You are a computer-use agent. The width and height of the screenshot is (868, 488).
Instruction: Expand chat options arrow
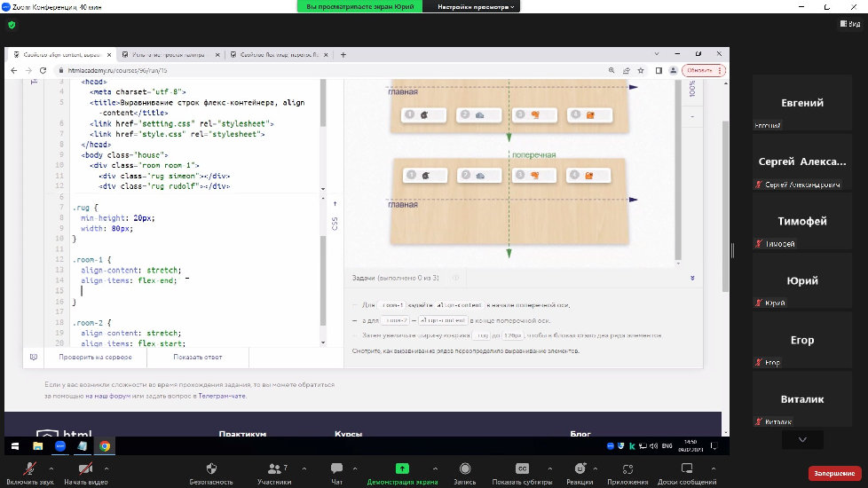pos(355,468)
